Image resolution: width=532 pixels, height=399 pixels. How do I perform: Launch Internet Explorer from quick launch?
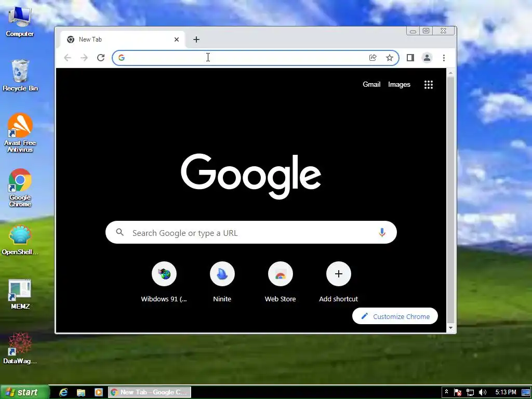63,392
